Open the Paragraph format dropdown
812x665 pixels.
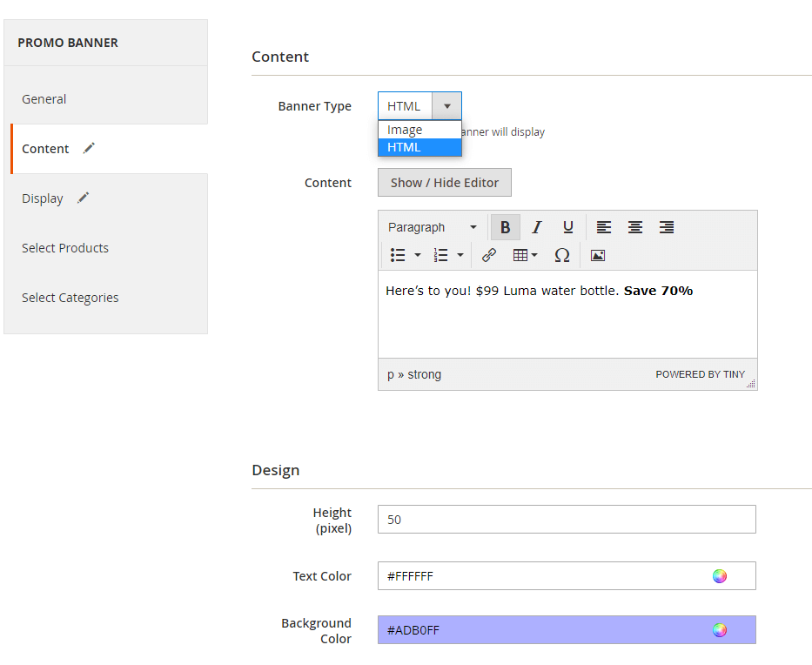433,227
